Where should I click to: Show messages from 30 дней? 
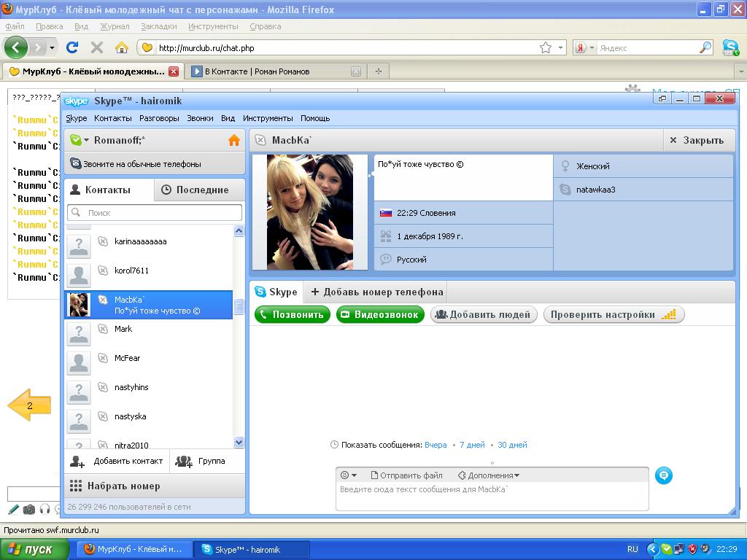512,445
